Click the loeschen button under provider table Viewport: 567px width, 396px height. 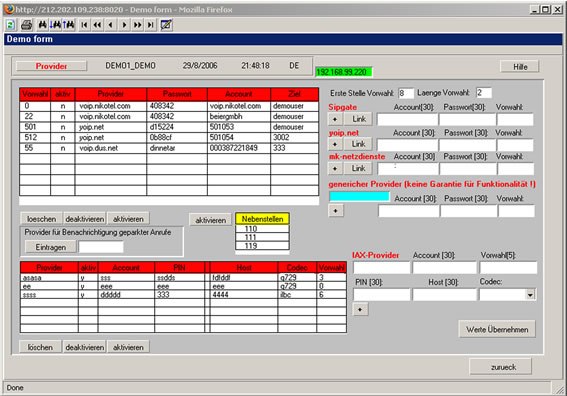(41, 219)
